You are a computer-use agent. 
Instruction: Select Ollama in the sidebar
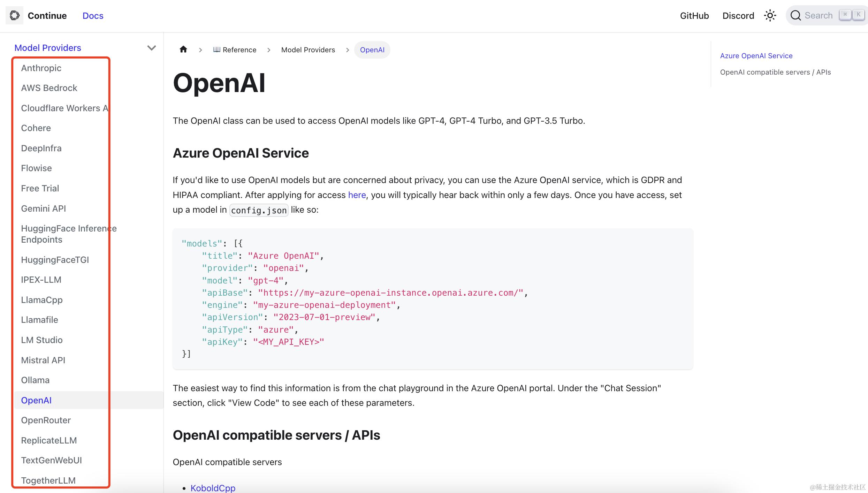coord(35,380)
